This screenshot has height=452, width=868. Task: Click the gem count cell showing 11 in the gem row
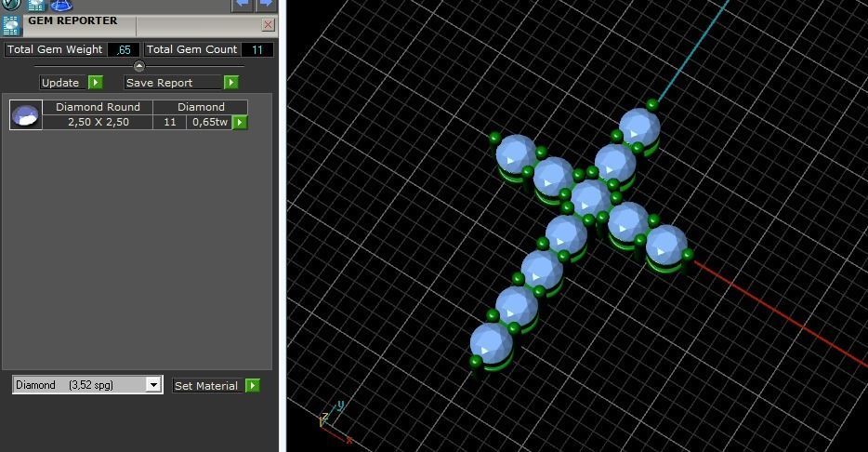pyautogui.click(x=170, y=123)
